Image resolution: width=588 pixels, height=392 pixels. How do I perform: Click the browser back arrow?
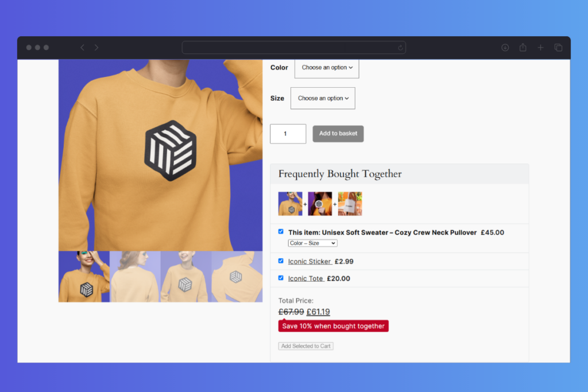click(82, 48)
